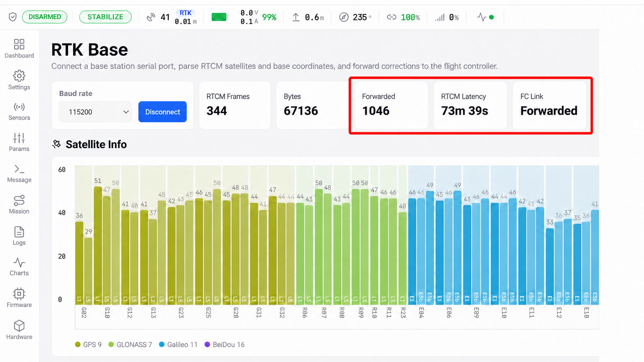Open the Charts page
This screenshot has width=644, height=362.
coord(19,267)
